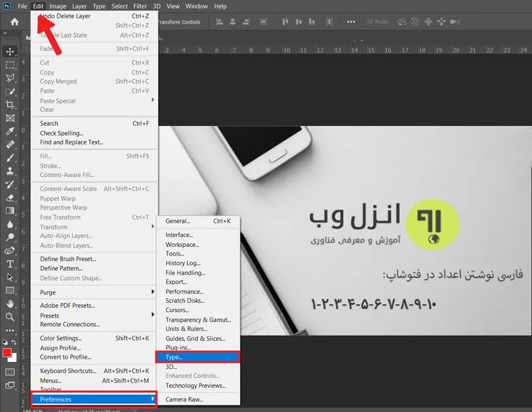The height and width of the screenshot is (412, 532).
Task: Select the Horizontal Type tool
Action: tap(10, 264)
